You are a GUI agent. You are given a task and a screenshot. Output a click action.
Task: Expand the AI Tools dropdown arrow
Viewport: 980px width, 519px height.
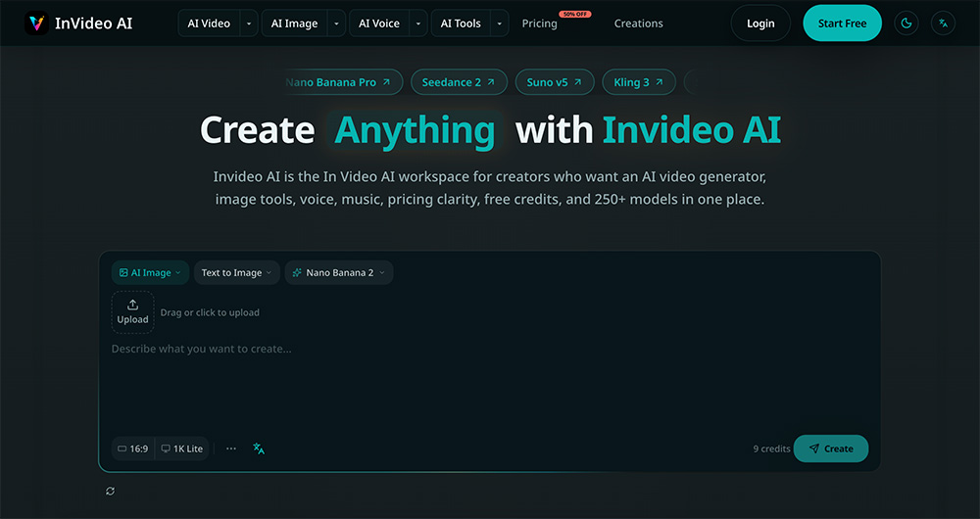(x=500, y=24)
